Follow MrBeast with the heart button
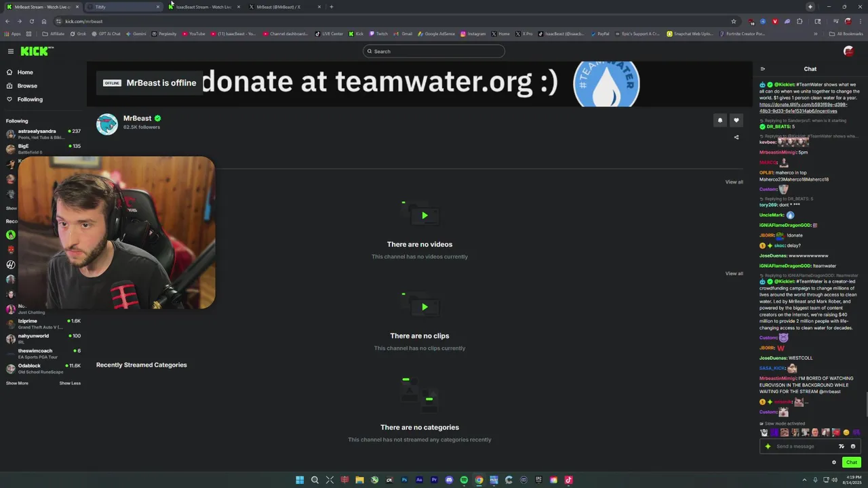The width and height of the screenshot is (868, 488). coord(736,121)
